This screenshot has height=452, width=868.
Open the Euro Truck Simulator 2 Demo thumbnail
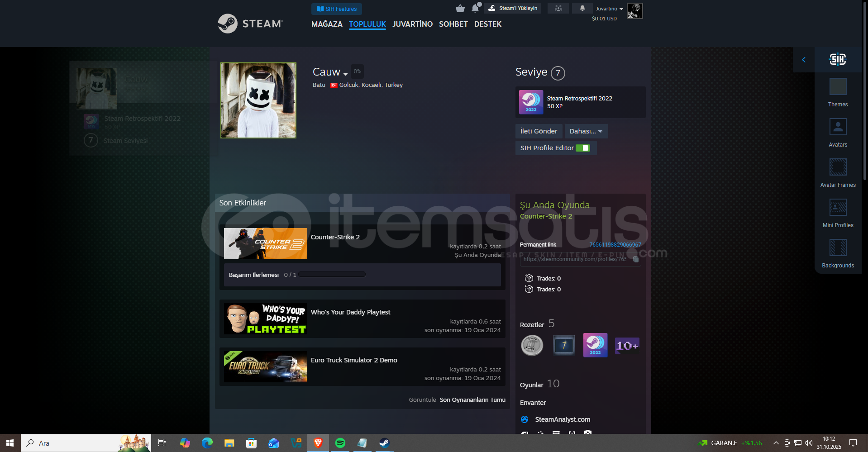tap(266, 366)
